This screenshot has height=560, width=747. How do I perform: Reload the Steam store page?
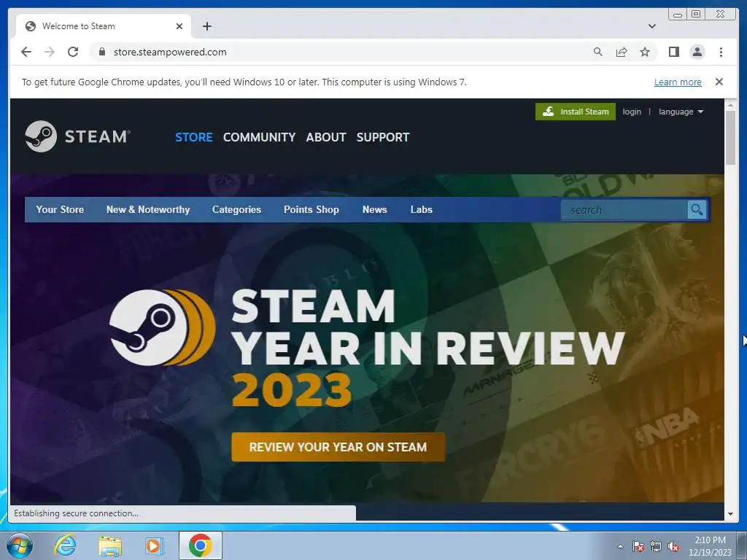[73, 52]
